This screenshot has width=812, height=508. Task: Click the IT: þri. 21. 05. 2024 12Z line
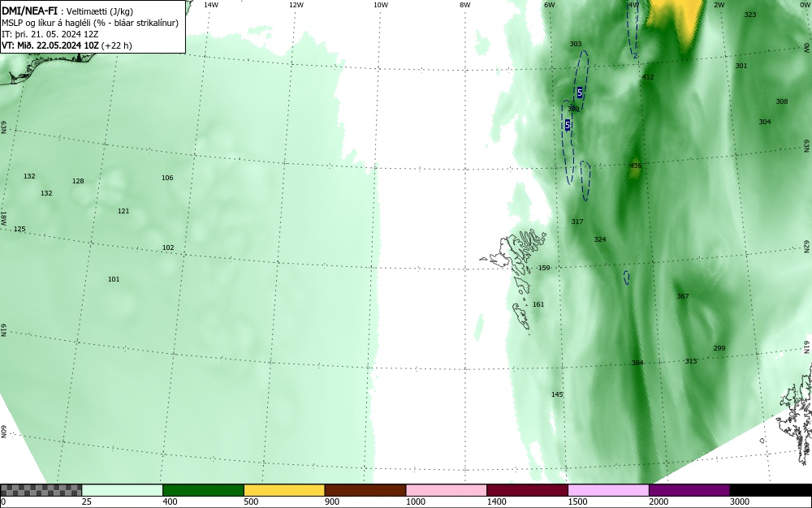tap(50, 34)
